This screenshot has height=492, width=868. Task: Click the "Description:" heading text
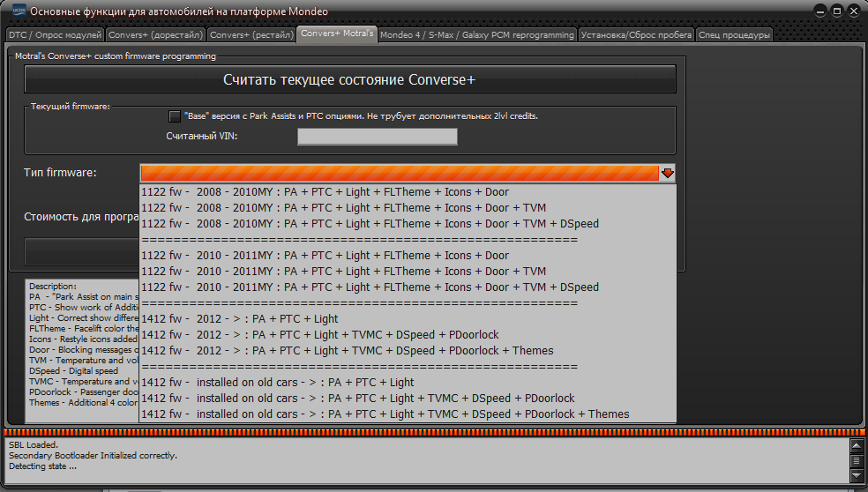point(53,287)
